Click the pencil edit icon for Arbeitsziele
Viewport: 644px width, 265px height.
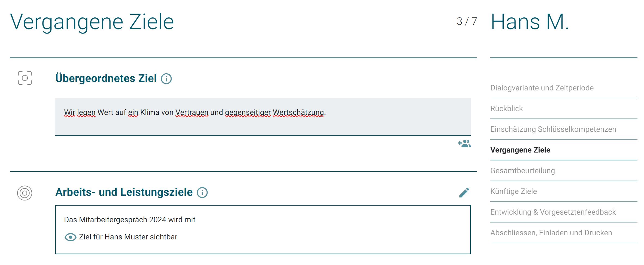coord(464,193)
